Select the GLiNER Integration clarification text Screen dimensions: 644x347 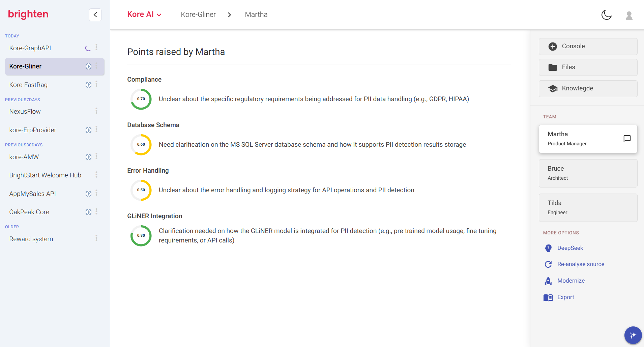coord(328,236)
